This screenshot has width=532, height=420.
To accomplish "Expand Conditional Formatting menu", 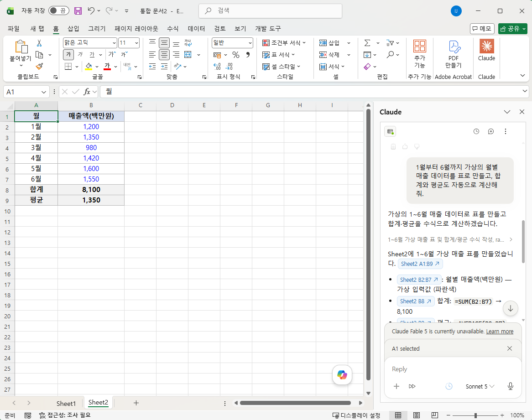I will 284,43.
